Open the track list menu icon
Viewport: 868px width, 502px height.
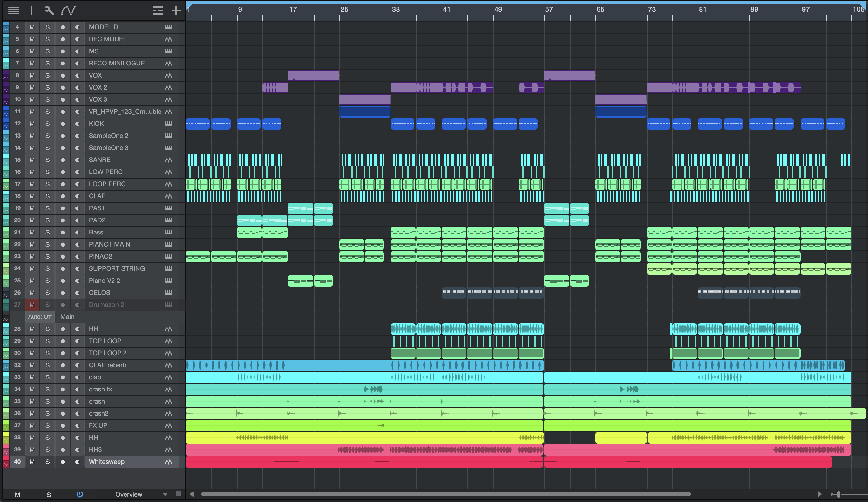click(13, 10)
